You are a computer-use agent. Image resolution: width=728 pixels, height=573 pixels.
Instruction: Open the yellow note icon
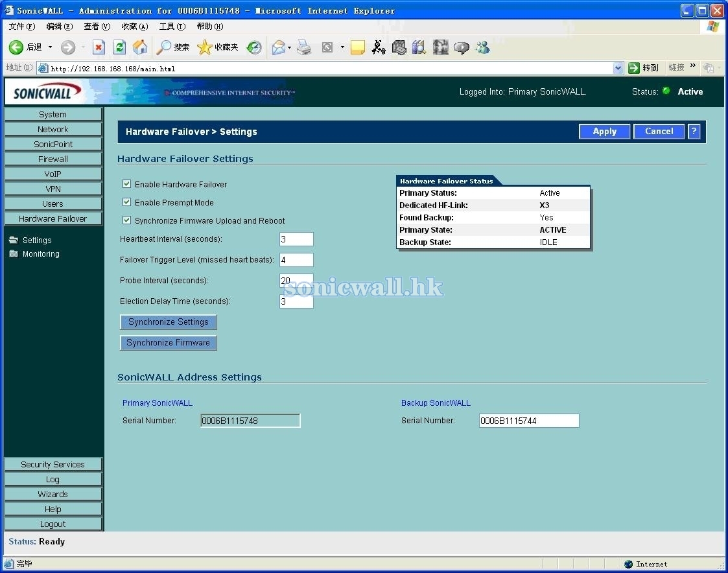coord(357,47)
